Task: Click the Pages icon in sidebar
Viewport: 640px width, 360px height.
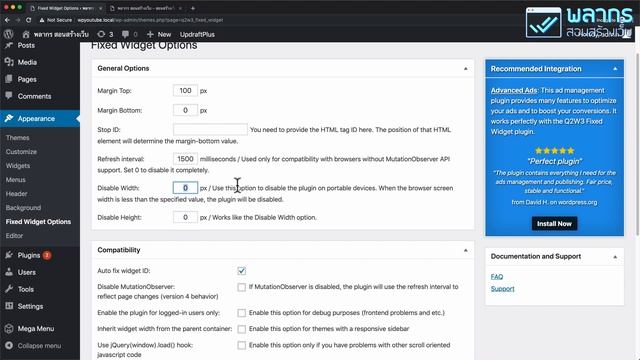Action: point(9,79)
